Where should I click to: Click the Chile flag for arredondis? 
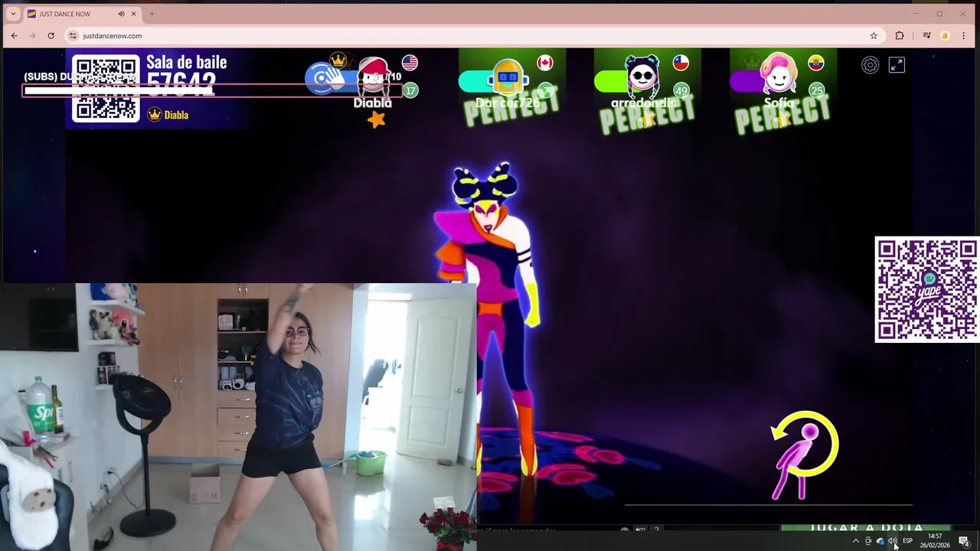[681, 63]
